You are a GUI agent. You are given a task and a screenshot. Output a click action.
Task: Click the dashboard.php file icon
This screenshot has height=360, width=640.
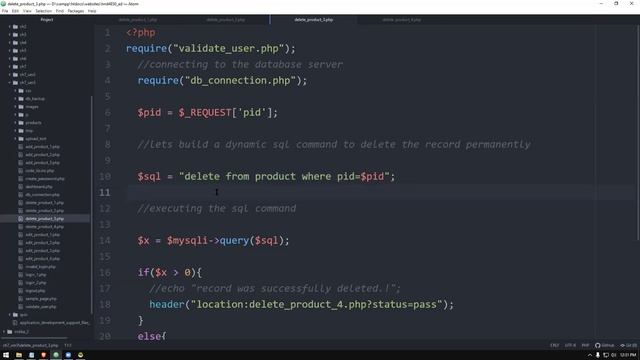(21, 187)
